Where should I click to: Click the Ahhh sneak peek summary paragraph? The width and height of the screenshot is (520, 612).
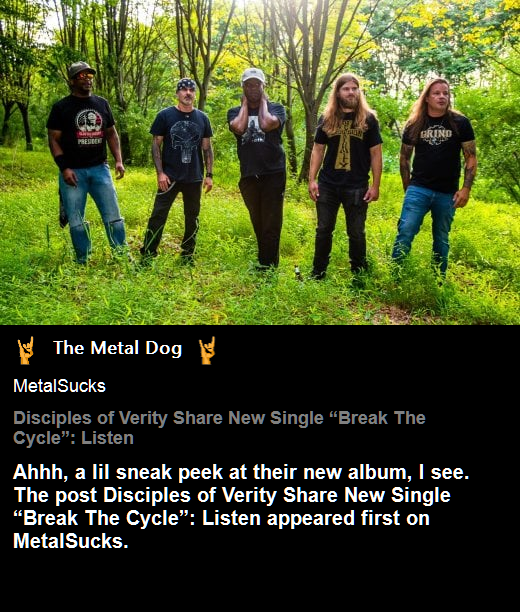pos(241,506)
